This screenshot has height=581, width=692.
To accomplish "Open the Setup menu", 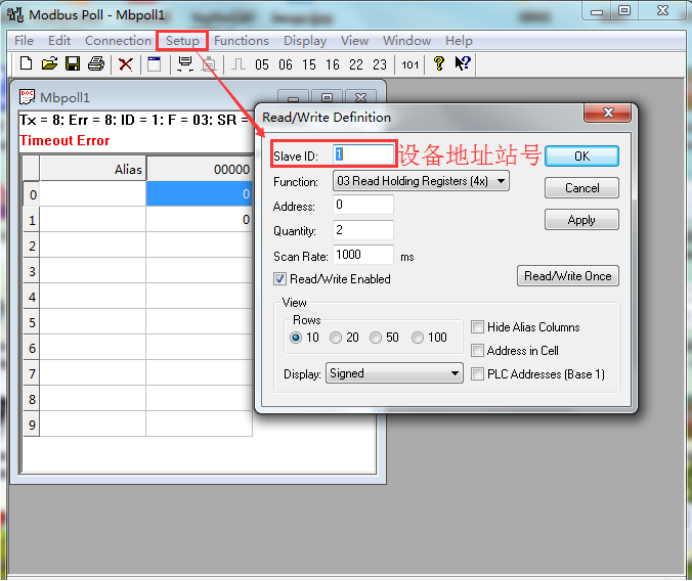I will 183,41.
